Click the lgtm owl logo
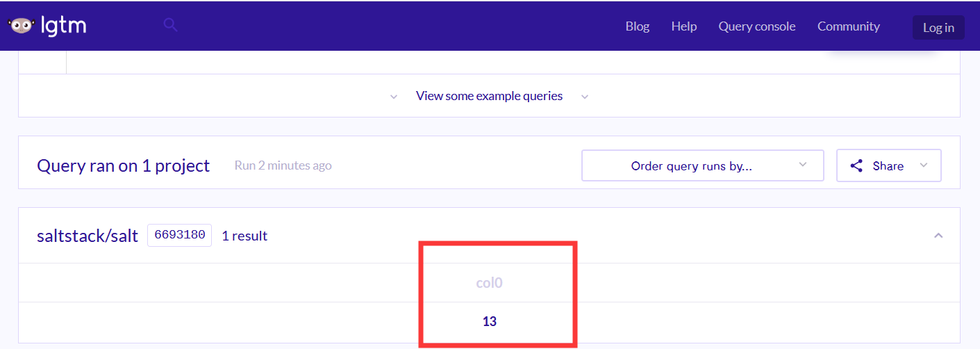Screen dimensions: 980x349 [22, 26]
